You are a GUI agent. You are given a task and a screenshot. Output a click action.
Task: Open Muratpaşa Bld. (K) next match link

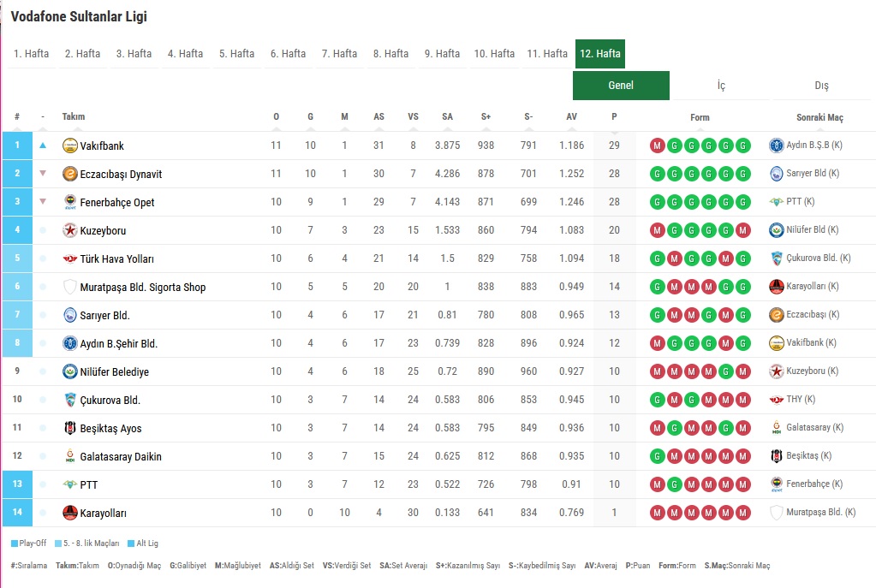[820, 512]
